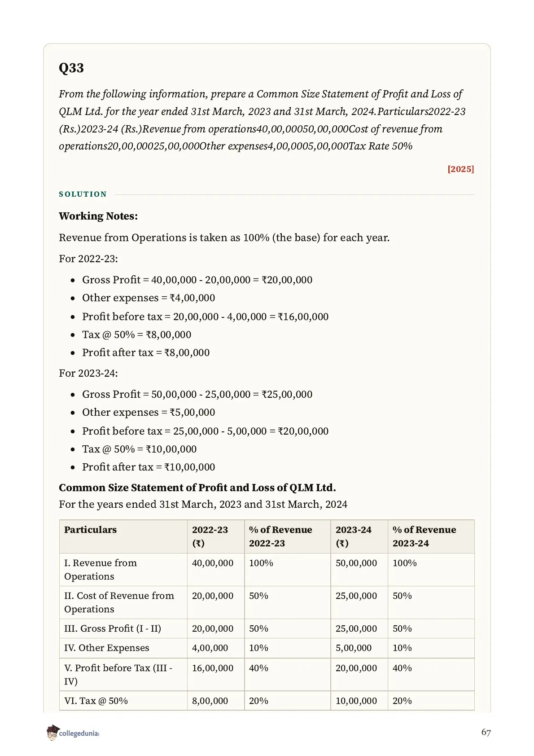Click the Revenue from Operations row label
The width and height of the screenshot is (534, 756).
pyautogui.click(x=101, y=569)
